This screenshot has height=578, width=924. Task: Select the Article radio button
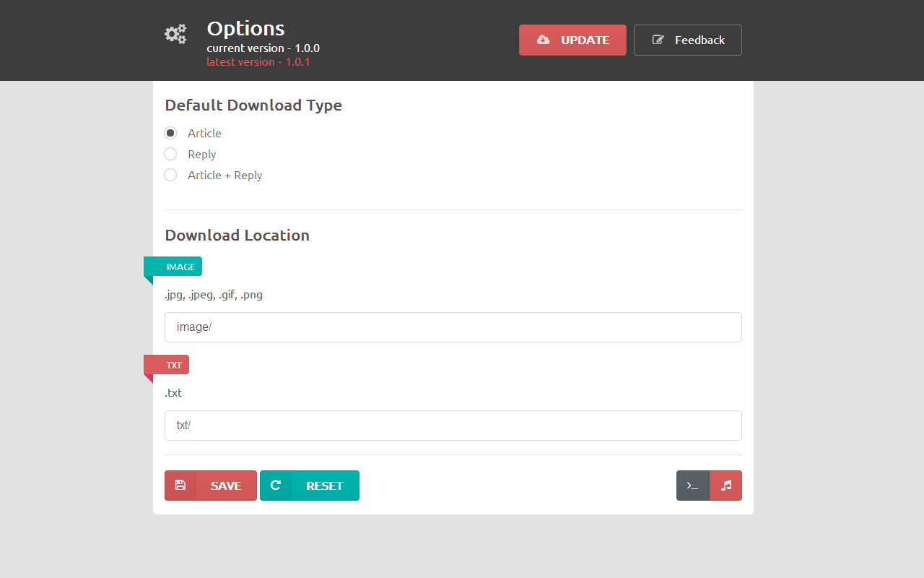(x=170, y=133)
